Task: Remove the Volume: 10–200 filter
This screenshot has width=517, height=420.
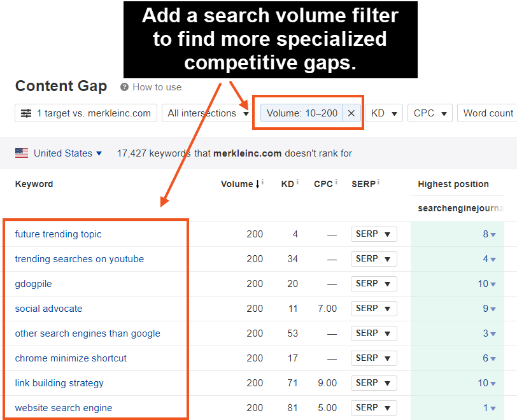Action: 351,113
